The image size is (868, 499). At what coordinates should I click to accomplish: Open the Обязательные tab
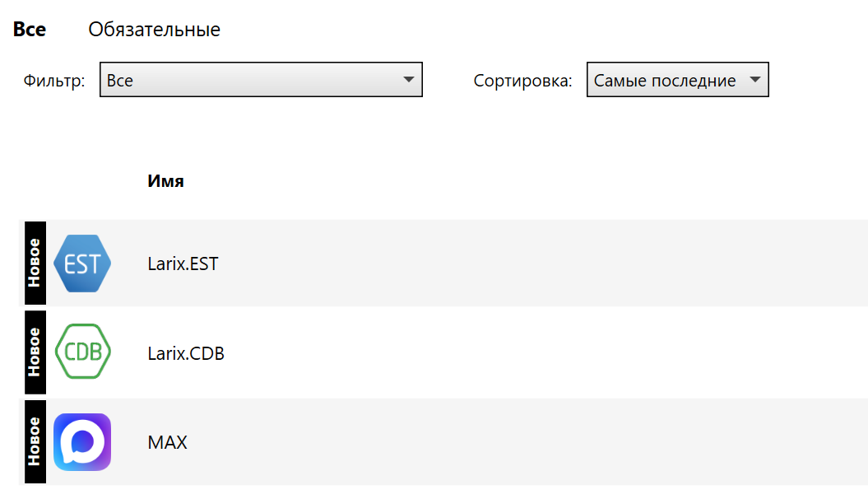click(x=155, y=30)
